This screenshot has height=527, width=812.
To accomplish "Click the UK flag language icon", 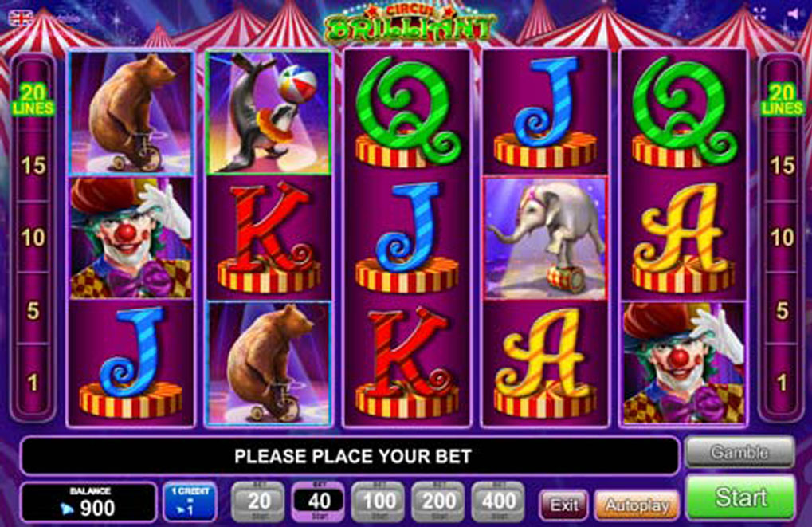I will 21,18.
